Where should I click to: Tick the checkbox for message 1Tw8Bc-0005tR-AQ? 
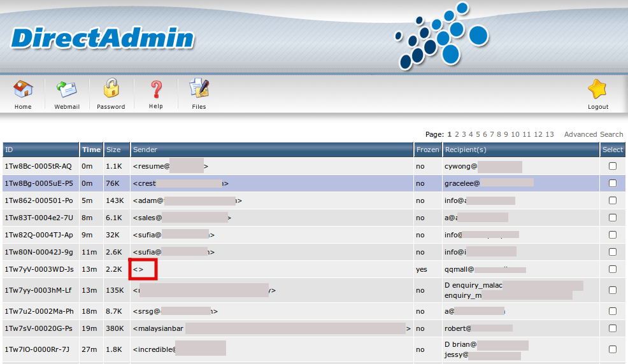612,166
